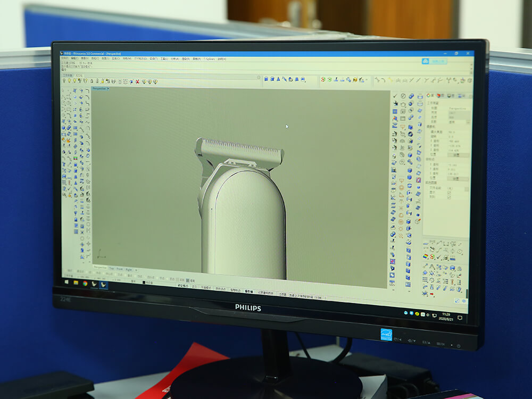Open the notification center icon in the system tray

(460, 318)
